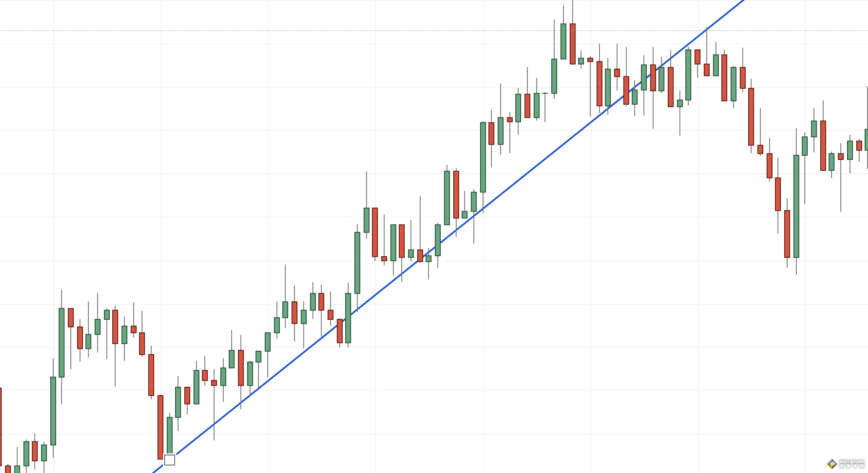Click the tall green rally candle at far left

point(62,342)
